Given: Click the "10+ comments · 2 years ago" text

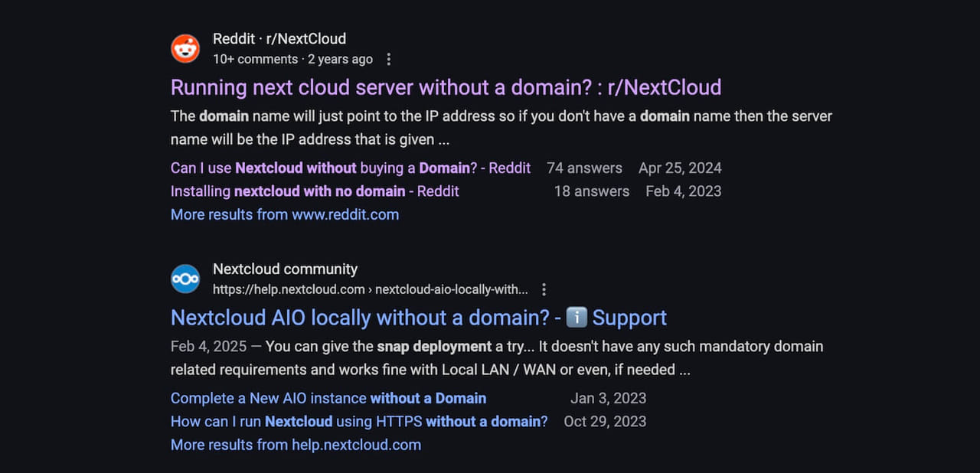Looking at the screenshot, I should pos(292,60).
